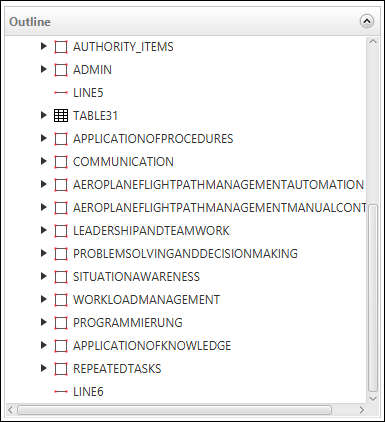385x422 pixels.
Task: Click the ADMIN group icon
Action: point(61,70)
